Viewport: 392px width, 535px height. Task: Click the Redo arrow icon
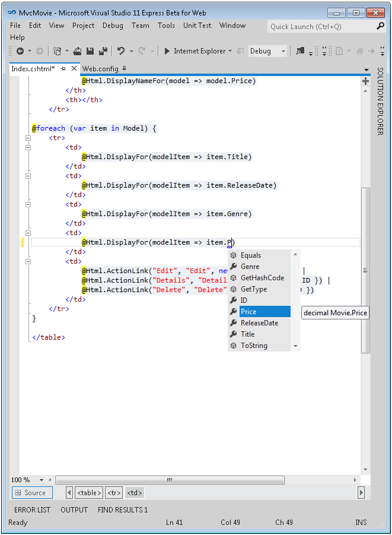pyautogui.click(x=142, y=51)
